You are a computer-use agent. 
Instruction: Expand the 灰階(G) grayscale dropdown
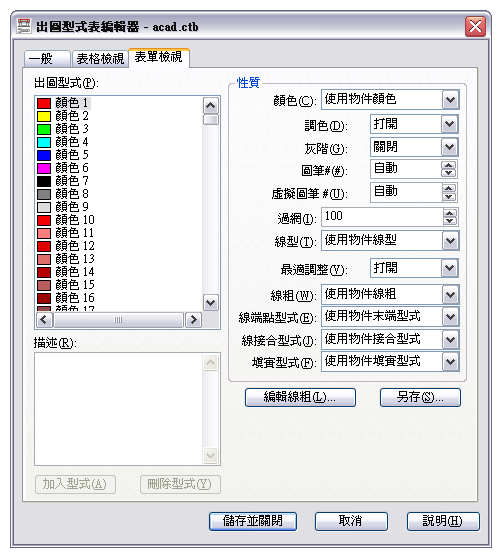point(449,147)
